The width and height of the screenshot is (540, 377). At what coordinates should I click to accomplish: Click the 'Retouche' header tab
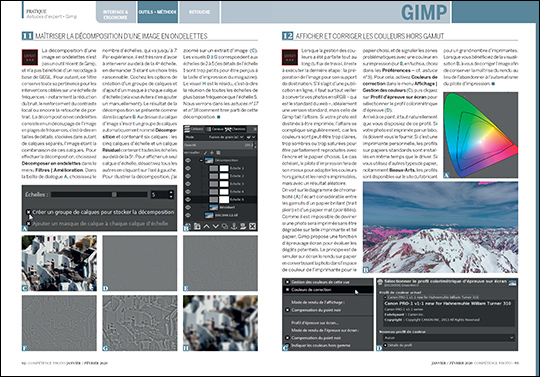point(199,12)
